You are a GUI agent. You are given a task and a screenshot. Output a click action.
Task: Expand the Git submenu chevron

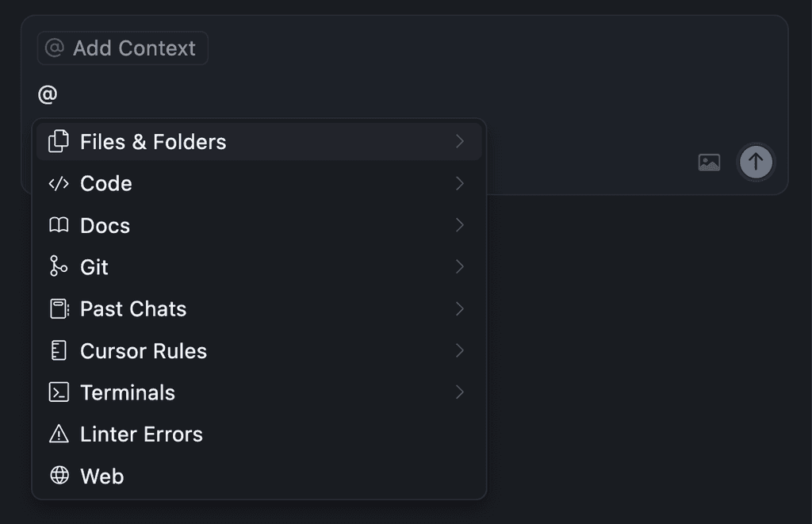click(461, 267)
